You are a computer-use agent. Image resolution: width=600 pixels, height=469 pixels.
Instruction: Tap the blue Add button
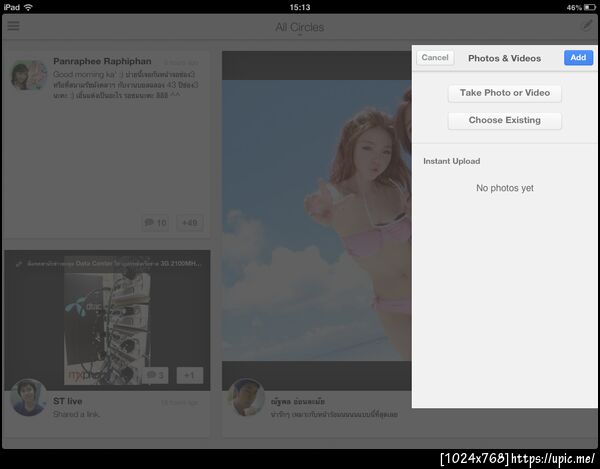(x=578, y=58)
